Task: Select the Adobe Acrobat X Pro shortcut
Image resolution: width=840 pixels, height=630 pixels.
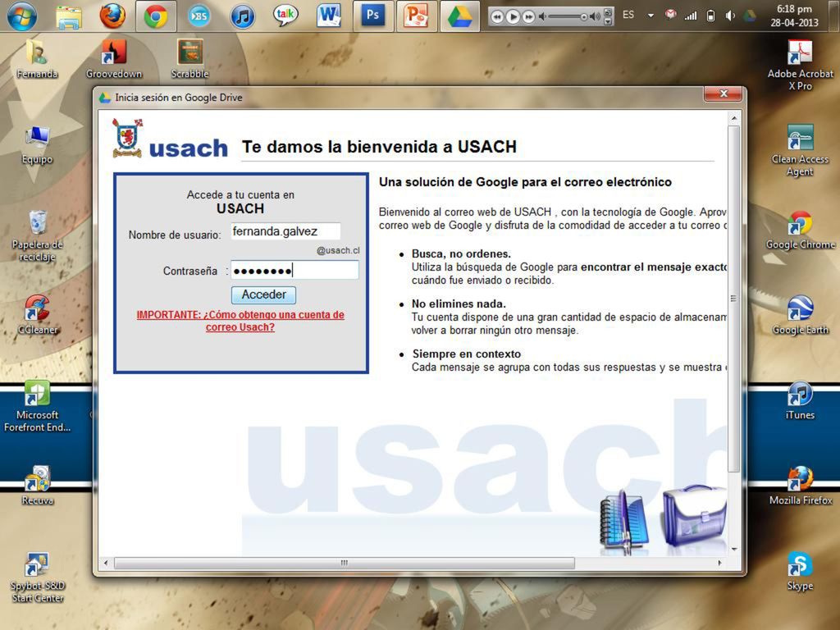Action: point(801,66)
